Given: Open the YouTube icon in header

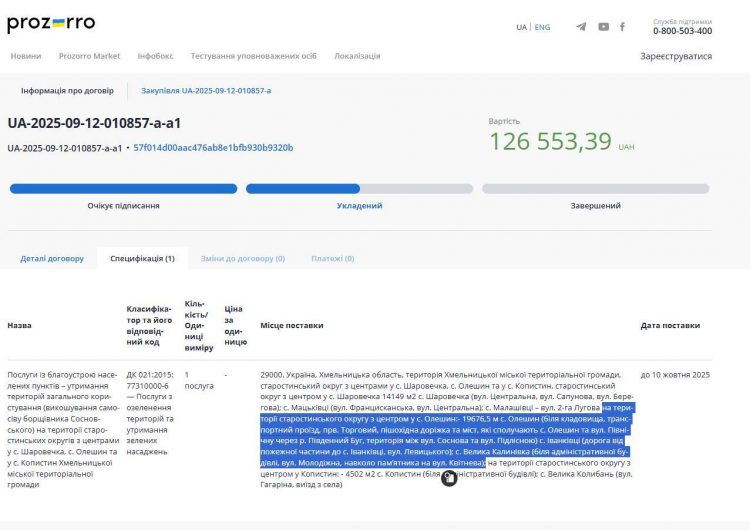Looking at the screenshot, I should coord(603,27).
